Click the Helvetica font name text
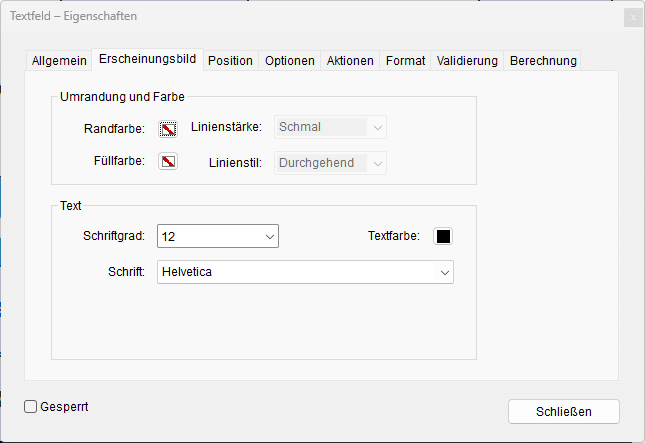Image resolution: width=645 pixels, height=443 pixels. [187, 272]
